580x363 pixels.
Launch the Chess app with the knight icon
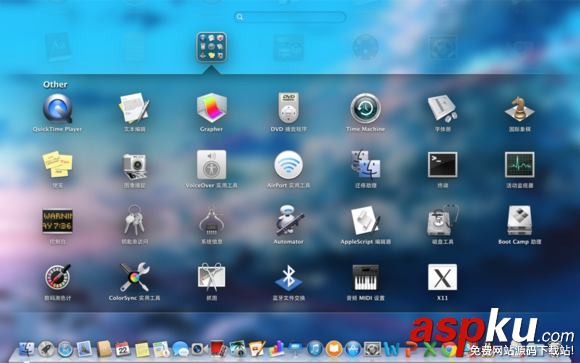pos(519,109)
